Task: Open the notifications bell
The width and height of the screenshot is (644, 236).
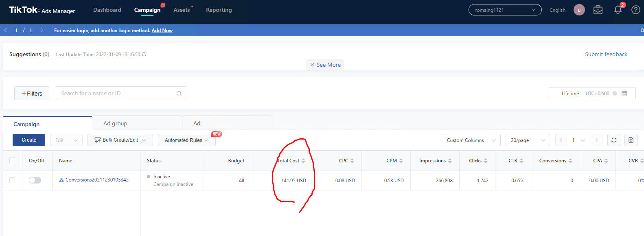Action: tap(618, 10)
